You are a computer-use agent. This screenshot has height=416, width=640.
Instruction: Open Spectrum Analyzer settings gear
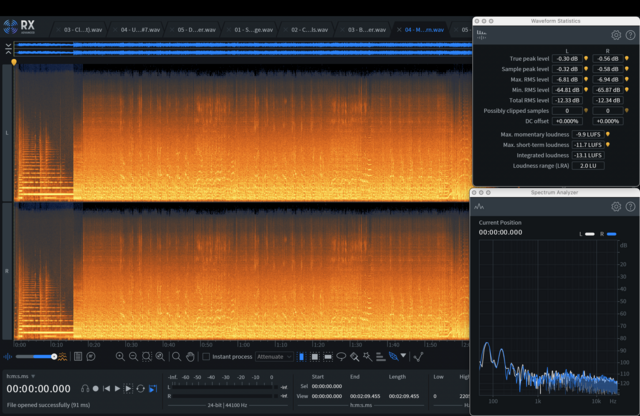point(616,207)
